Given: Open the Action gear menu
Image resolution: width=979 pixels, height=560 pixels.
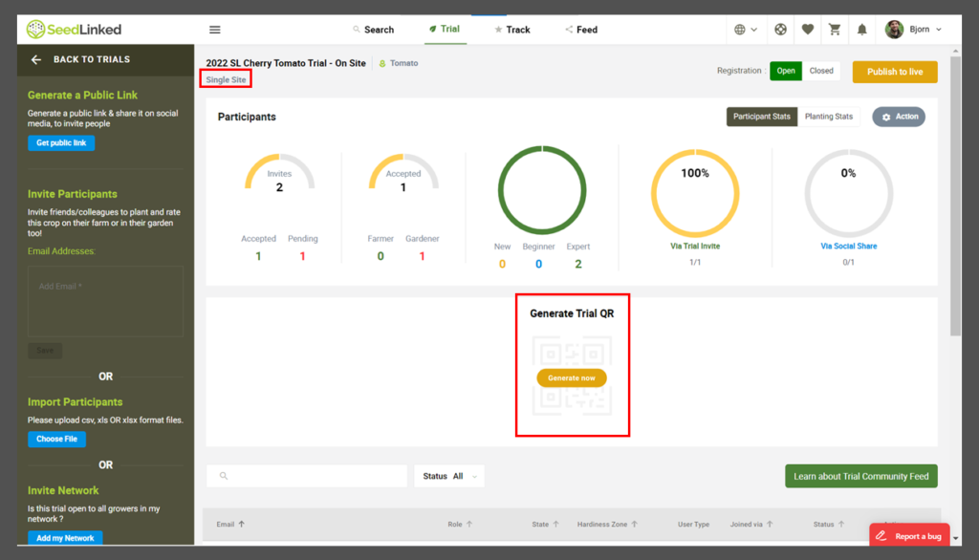Looking at the screenshot, I should (x=899, y=117).
